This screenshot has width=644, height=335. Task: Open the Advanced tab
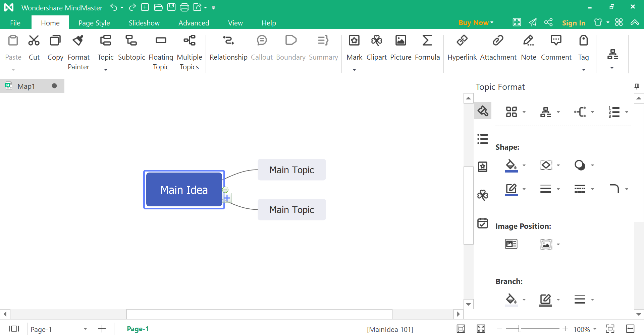194,23
